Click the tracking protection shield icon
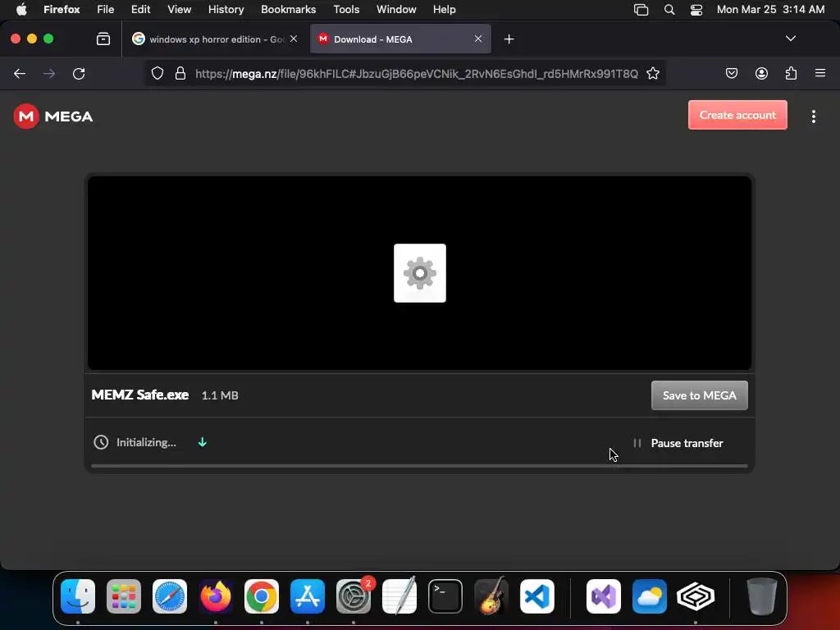Viewport: 840px width, 630px height. tap(157, 73)
